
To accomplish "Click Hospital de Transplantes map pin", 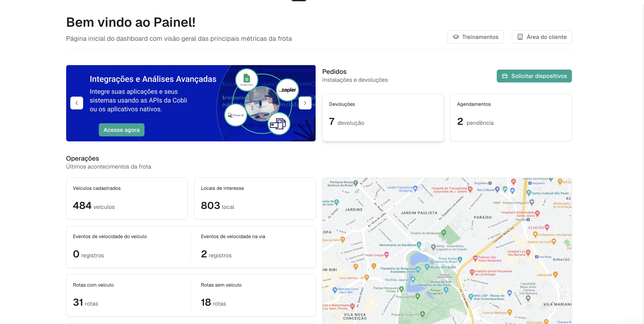I will point(470,189).
